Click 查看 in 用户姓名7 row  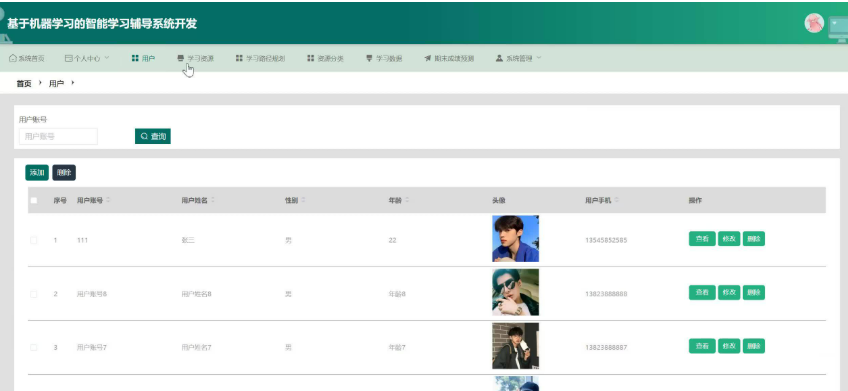coord(702,346)
